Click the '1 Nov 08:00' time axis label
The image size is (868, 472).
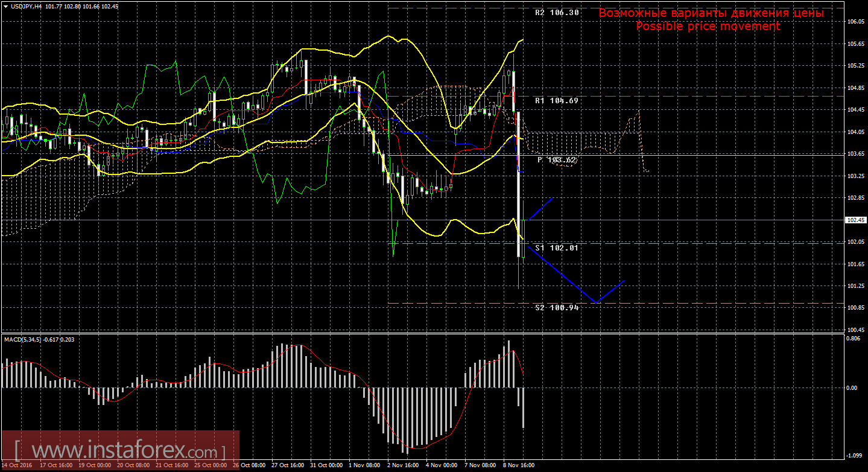pos(365,466)
